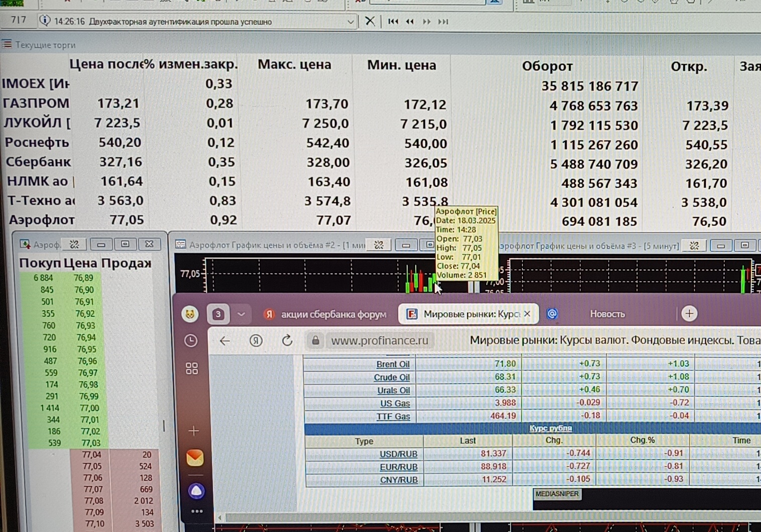This screenshot has height=532, width=761.
Task: Click the Аэрофлот order book window icon
Action: coord(25,244)
